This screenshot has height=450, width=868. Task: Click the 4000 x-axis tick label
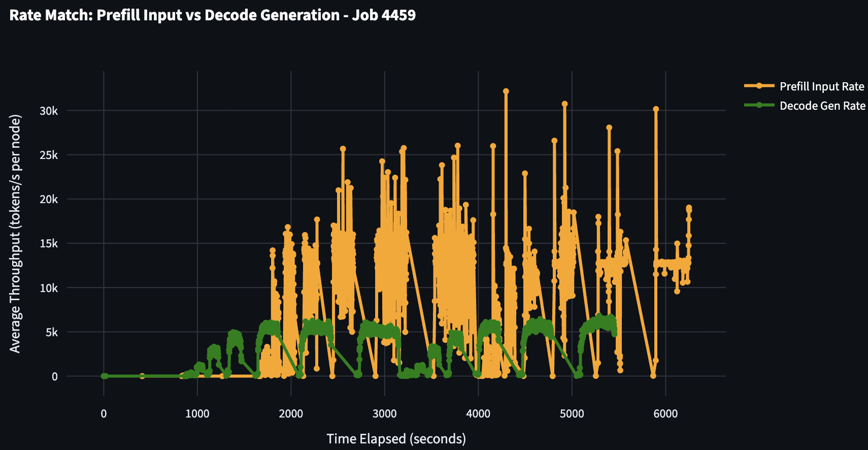478,413
